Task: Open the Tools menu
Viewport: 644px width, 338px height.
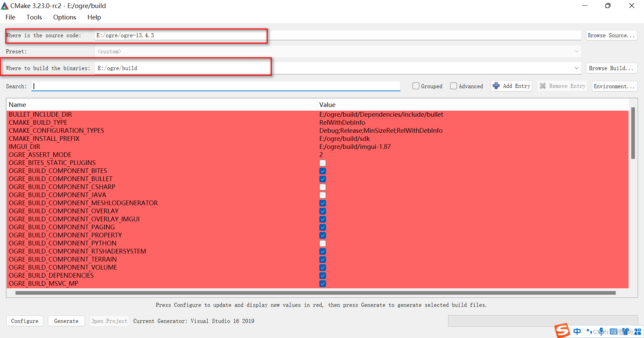Action: (x=34, y=17)
